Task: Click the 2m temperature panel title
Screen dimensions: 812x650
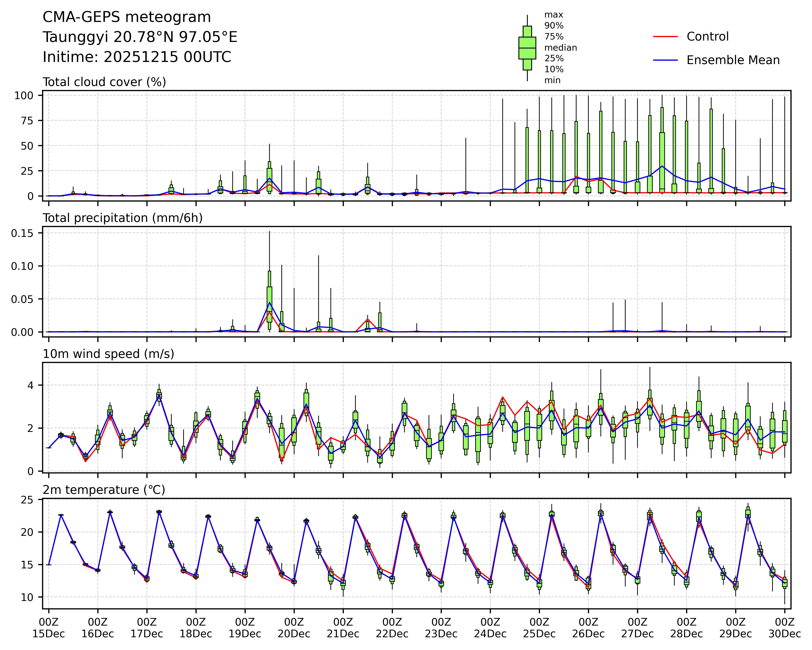Action: (x=104, y=490)
